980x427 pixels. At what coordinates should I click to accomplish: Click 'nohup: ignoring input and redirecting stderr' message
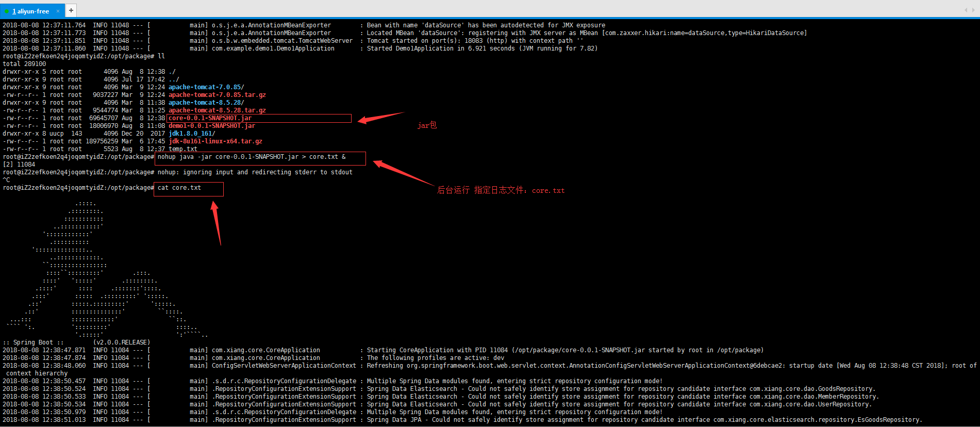click(x=255, y=172)
